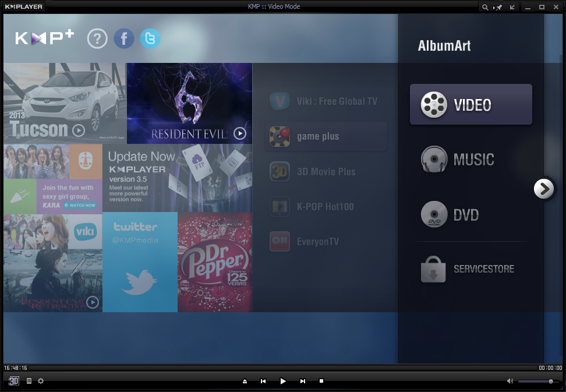Open the KMP Twitter round icon
Screen dimensions: 566x392
click(150, 38)
